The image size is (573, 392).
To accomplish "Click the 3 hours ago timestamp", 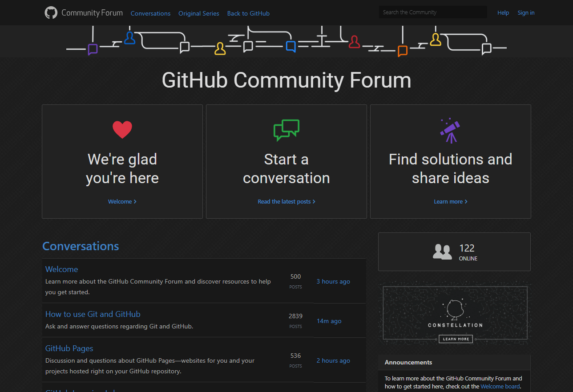I will tap(333, 281).
